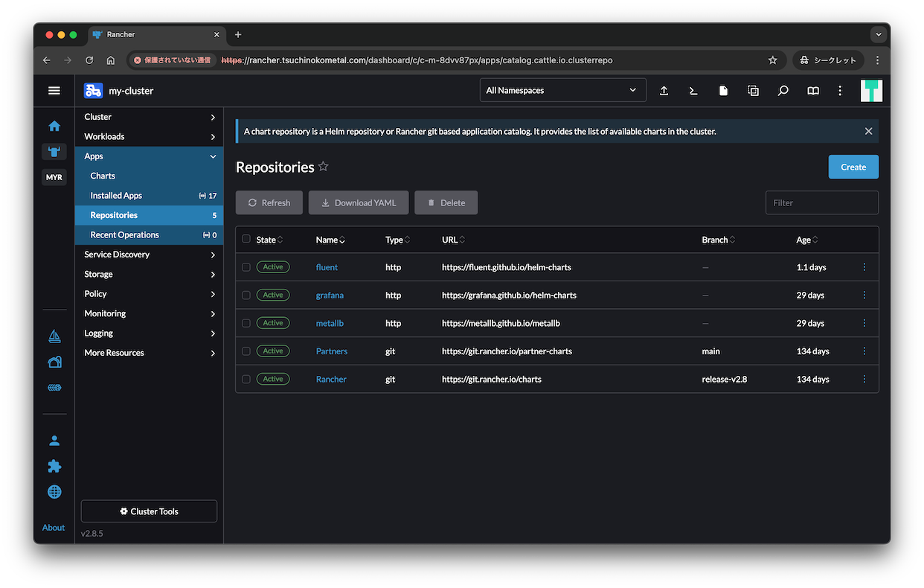Open Recent Operations in sidebar
Screen dimensions: 924x588
tap(149, 235)
